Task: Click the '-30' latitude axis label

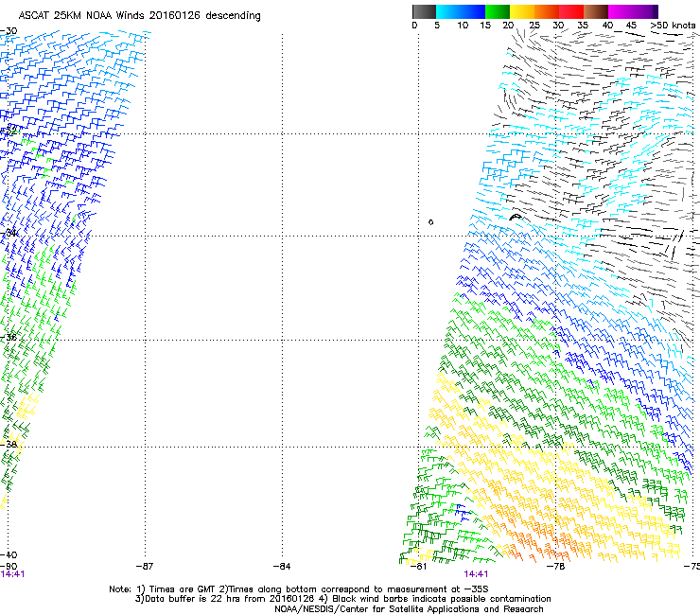Action: 9,31
